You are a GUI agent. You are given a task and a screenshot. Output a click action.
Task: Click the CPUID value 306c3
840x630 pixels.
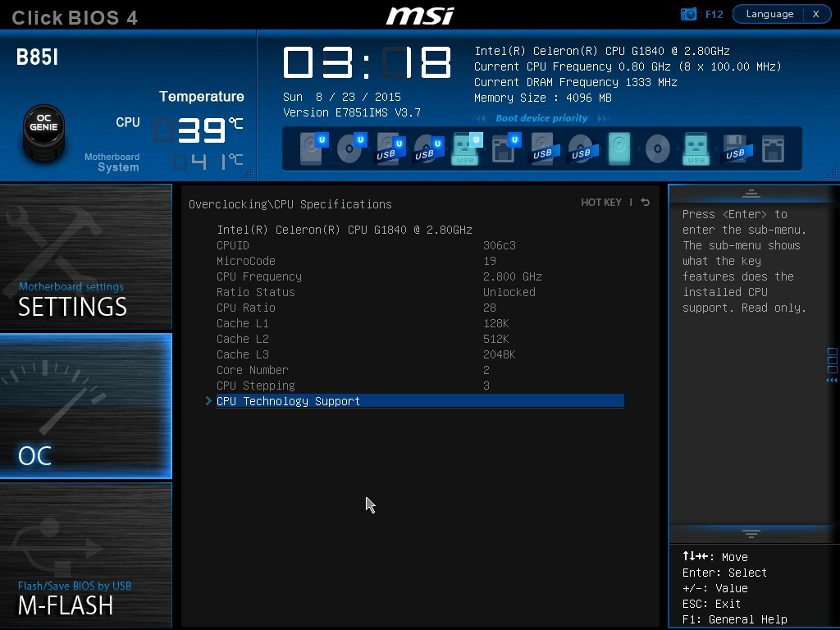coord(500,245)
